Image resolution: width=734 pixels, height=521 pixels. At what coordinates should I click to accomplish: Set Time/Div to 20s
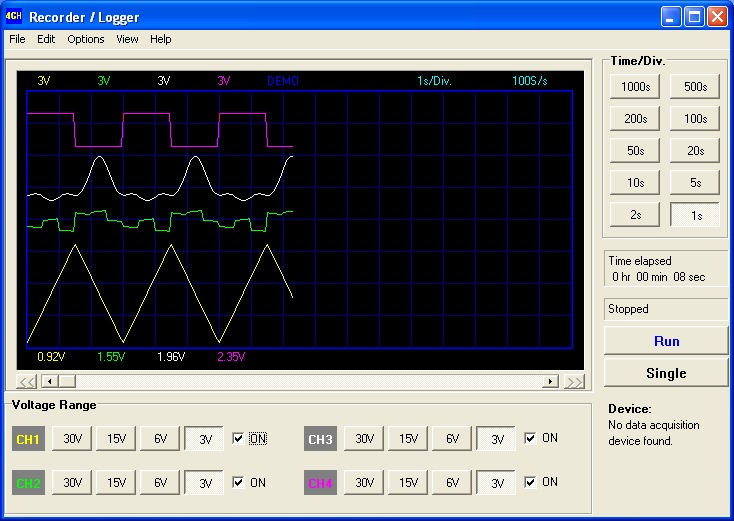point(695,151)
